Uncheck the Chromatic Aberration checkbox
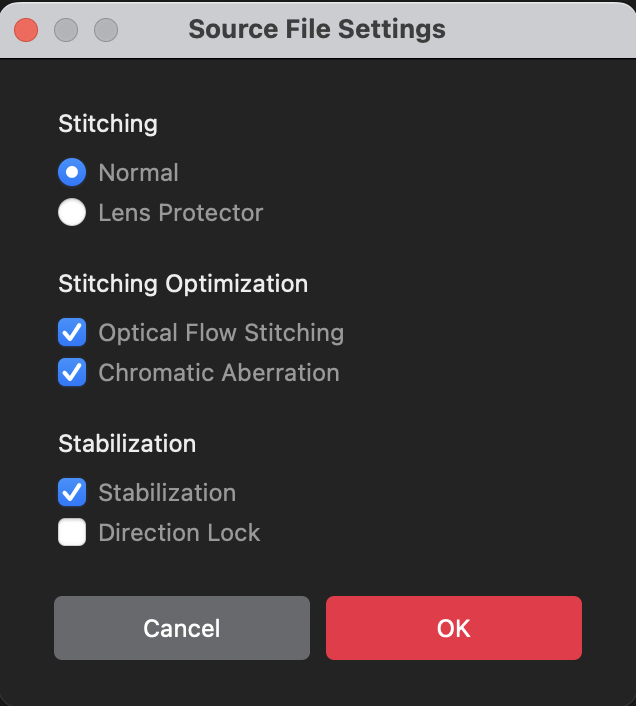The image size is (636, 706). [x=72, y=373]
